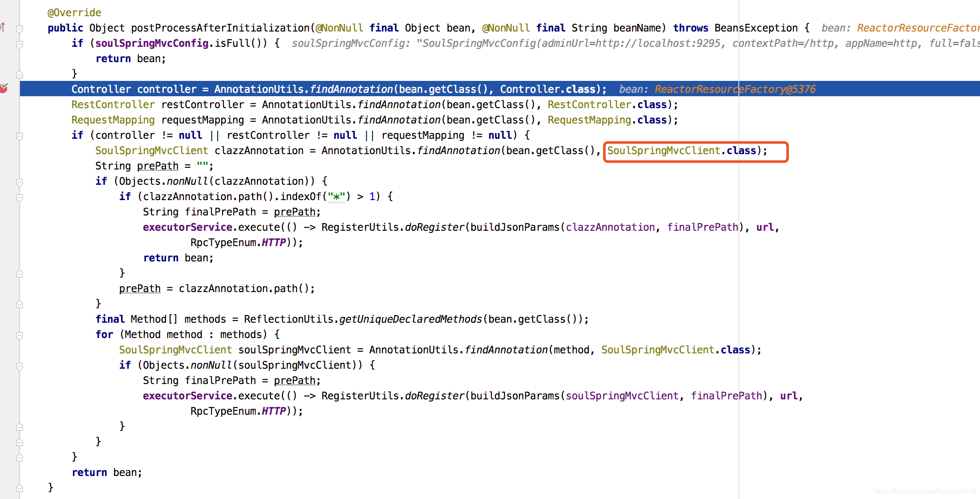Screen dimensions: 980x499
Task: Click the inline soulSpringMvcConfig debug value hint
Action: pos(635,43)
